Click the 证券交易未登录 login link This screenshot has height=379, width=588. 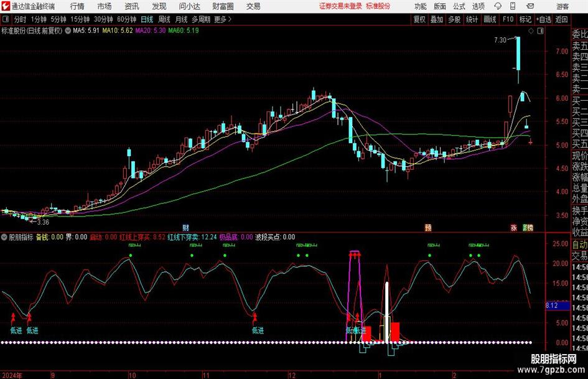[x=340, y=6]
